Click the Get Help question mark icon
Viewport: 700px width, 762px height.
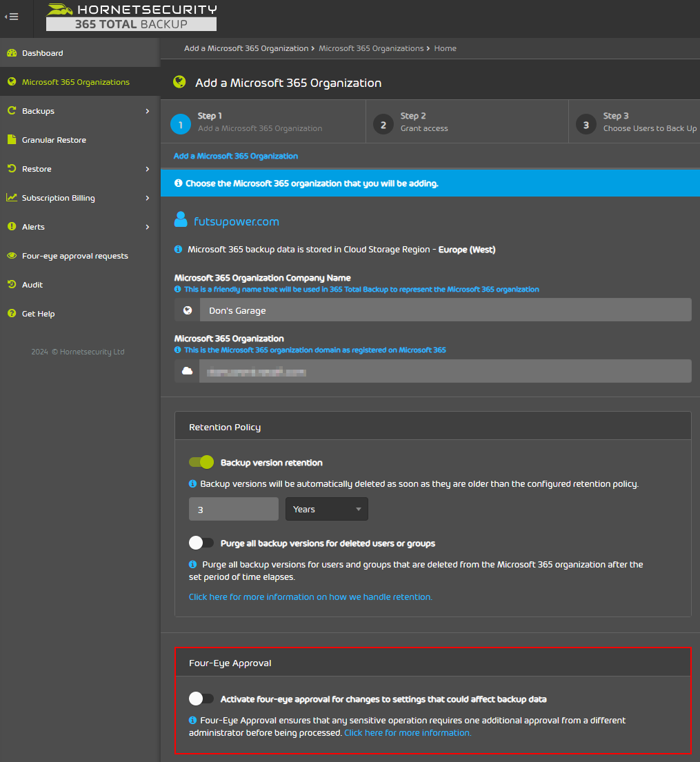(x=12, y=314)
